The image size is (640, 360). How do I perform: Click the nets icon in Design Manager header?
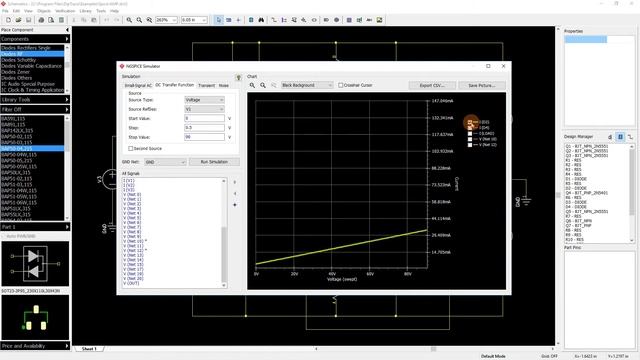click(x=630, y=137)
